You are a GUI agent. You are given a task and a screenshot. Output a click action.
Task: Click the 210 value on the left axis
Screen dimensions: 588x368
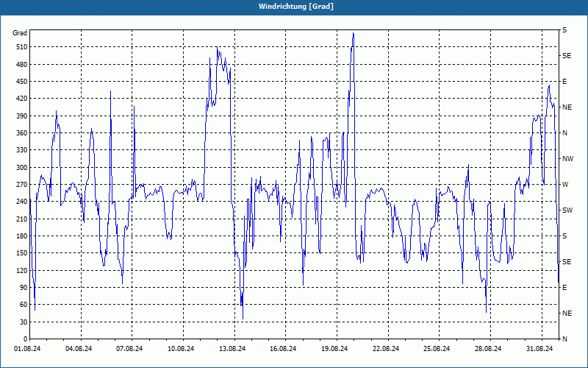pyautogui.click(x=23, y=219)
